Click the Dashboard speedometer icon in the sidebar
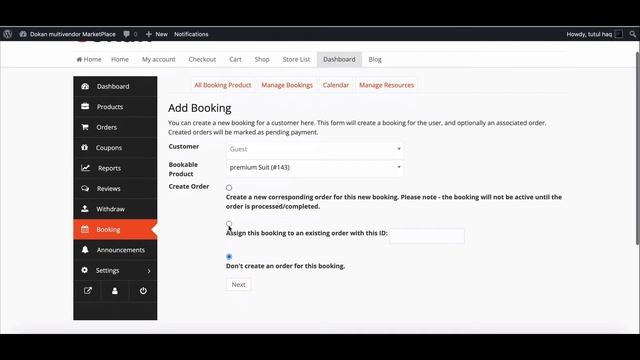The height and width of the screenshot is (360, 640). coord(85,86)
